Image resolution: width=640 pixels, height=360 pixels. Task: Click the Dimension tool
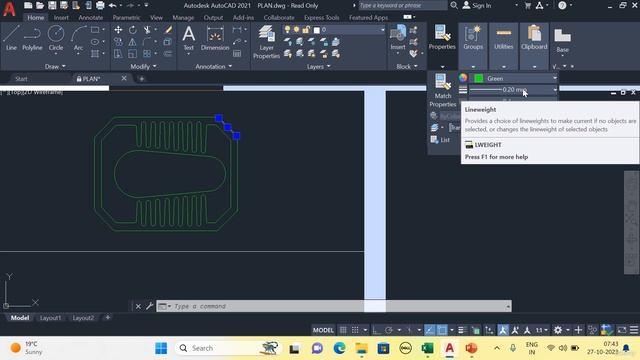[x=215, y=38]
